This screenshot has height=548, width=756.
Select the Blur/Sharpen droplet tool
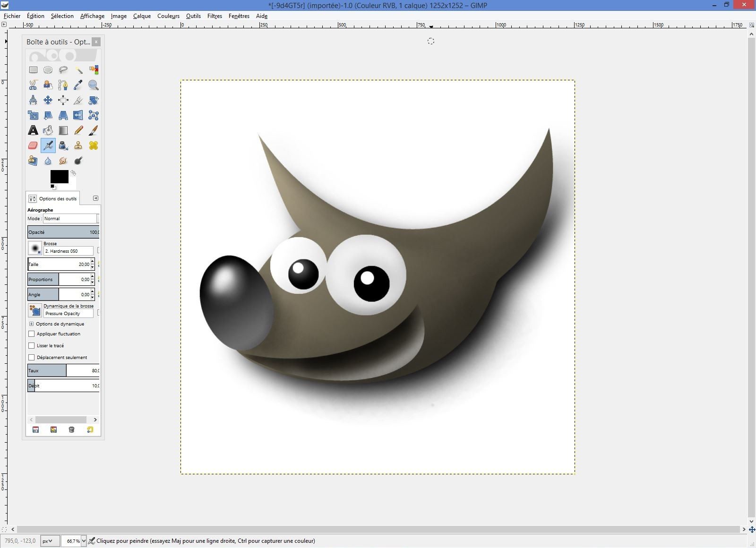(48, 161)
